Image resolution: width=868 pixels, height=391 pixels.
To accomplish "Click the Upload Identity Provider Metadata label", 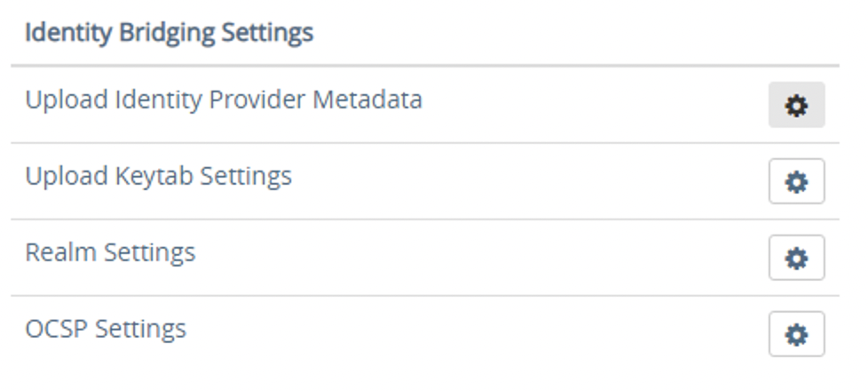I will point(224,100).
